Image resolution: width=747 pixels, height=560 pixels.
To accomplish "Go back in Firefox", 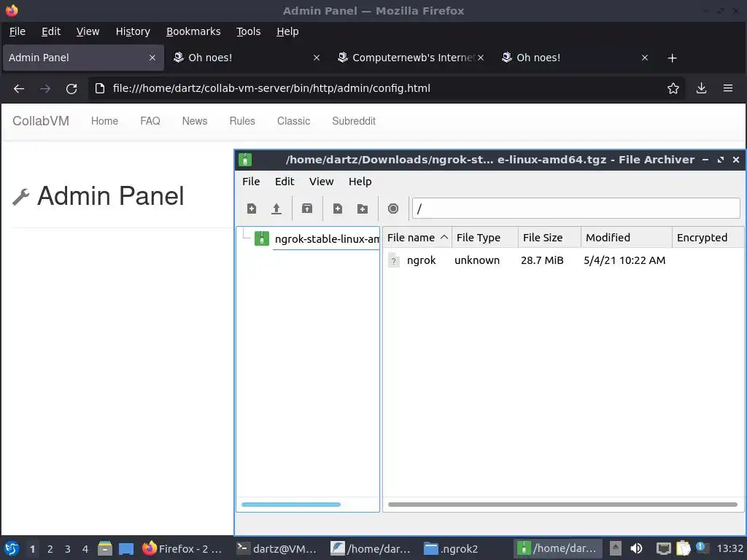I will [19, 88].
